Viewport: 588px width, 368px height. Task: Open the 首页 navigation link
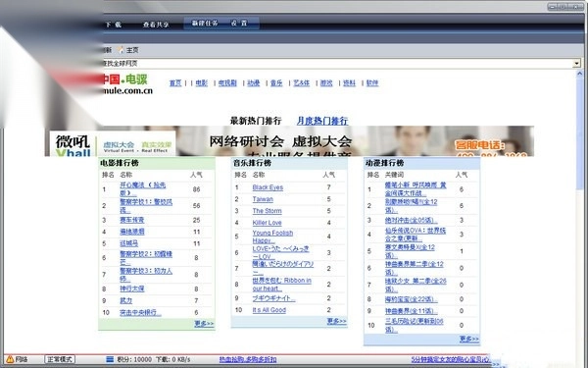175,83
